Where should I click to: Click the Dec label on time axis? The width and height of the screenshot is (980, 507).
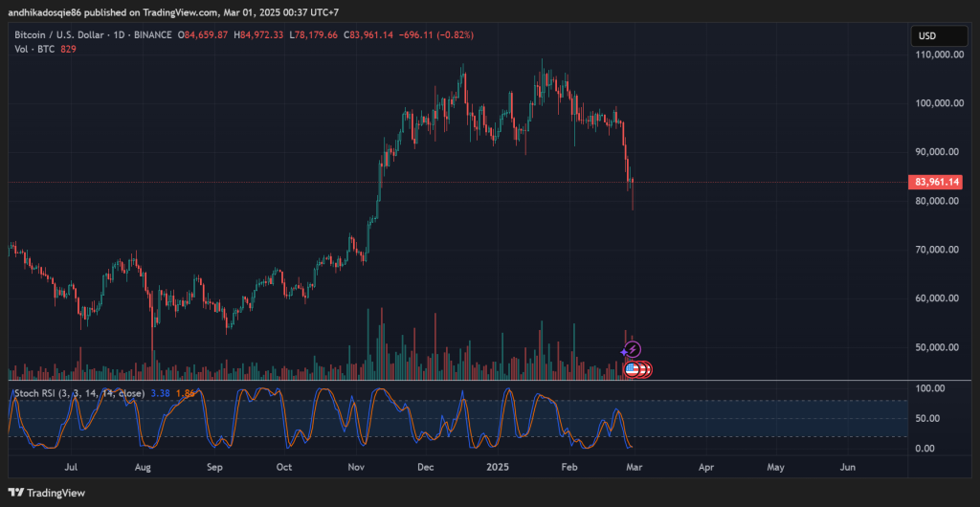click(x=426, y=467)
